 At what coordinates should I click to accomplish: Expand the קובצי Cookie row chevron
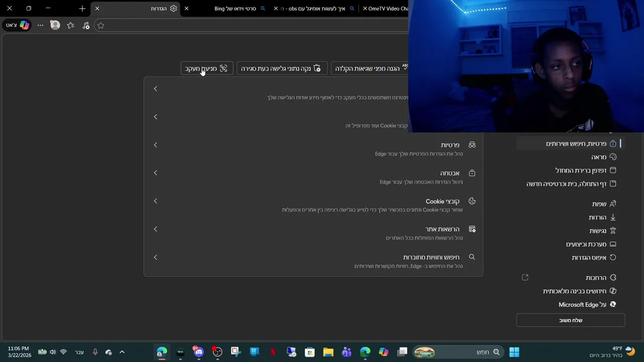155,201
